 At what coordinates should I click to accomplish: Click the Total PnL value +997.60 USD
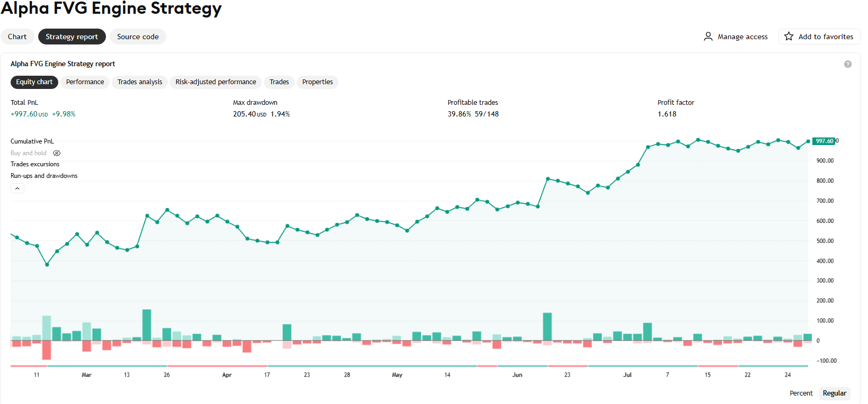[29, 114]
